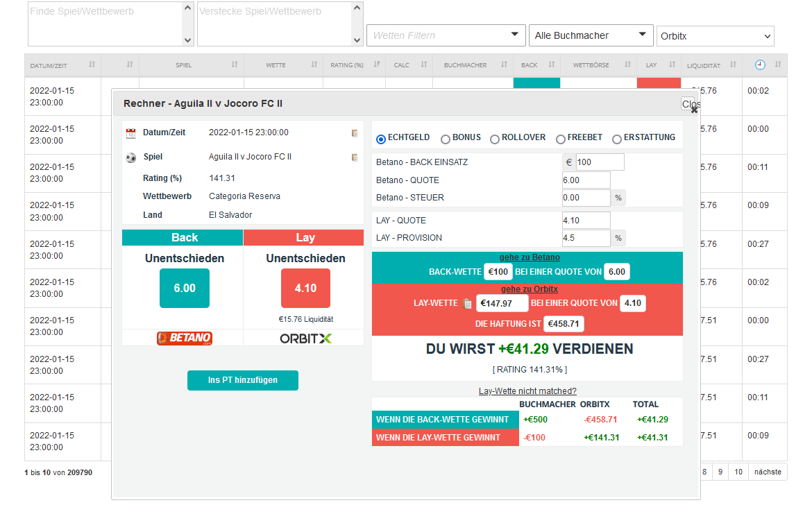Click the calendar icon beside Datum/Zeit
Image resolution: width=812 pixels, height=514 pixels.
click(x=131, y=133)
